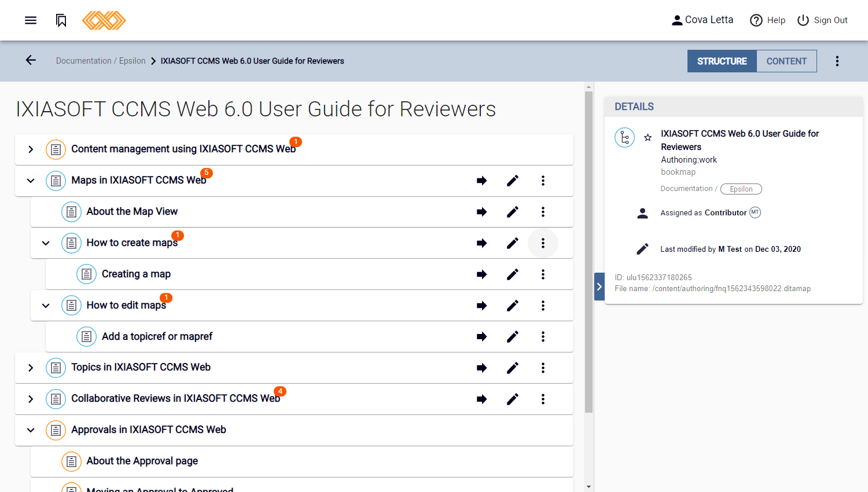Edit About the Map View topic
This screenshot has width=868, height=492.
point(513,212)
